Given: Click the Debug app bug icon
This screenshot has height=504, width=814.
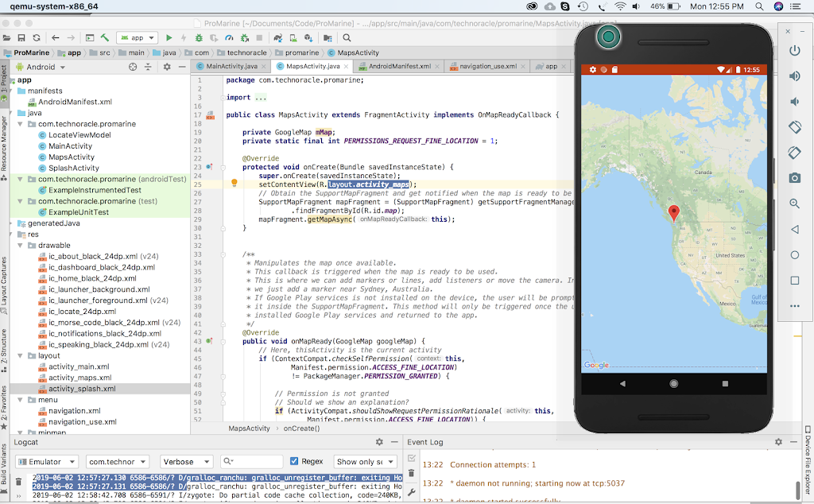Looking at the screenshot, I should [x=199, y=37].
